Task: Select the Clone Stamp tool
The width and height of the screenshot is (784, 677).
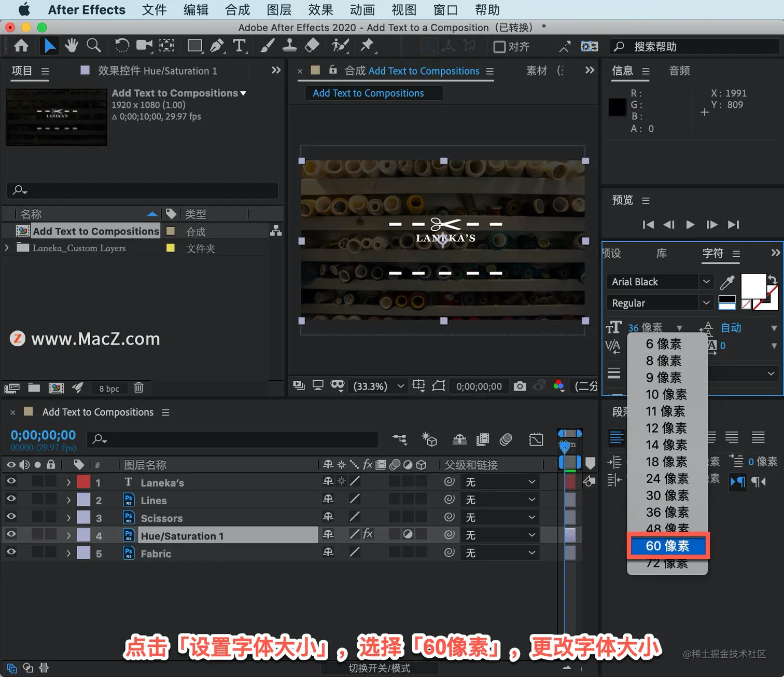Action: pyautogui.click(x=289, y=46)
